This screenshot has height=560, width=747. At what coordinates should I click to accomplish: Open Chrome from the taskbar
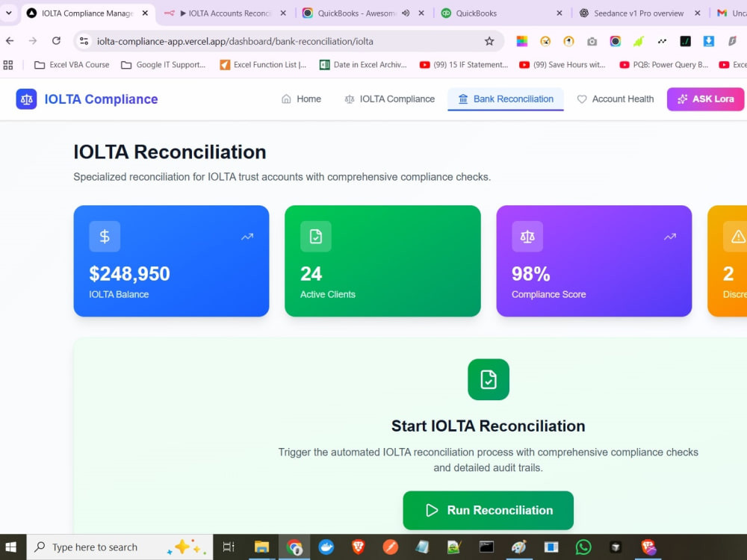coord(294,547)
